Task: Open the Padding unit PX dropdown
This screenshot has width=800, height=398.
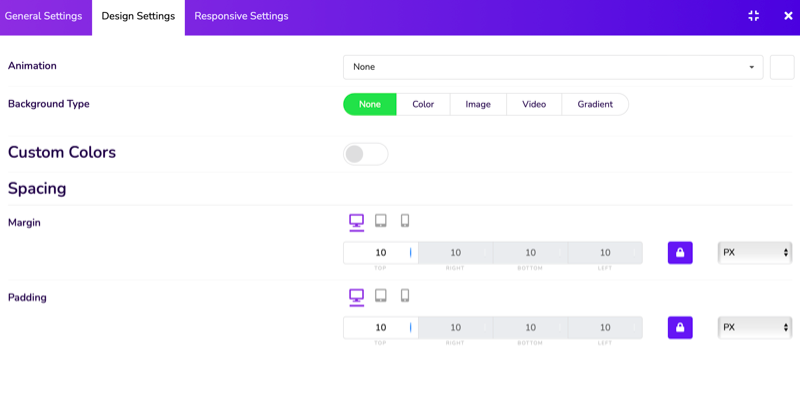Action: [x=755, y=328]
